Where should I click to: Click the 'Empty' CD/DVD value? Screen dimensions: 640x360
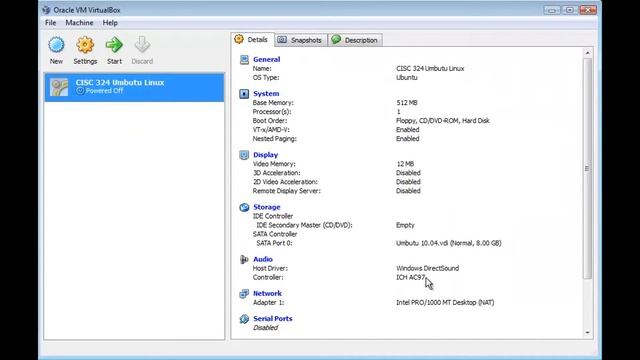tap(405, 225)
